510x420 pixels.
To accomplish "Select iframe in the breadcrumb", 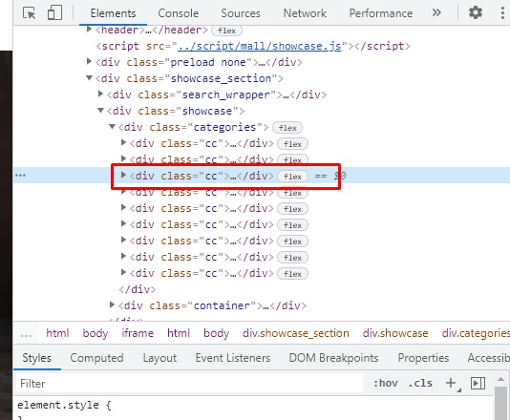I will point(138,333).
